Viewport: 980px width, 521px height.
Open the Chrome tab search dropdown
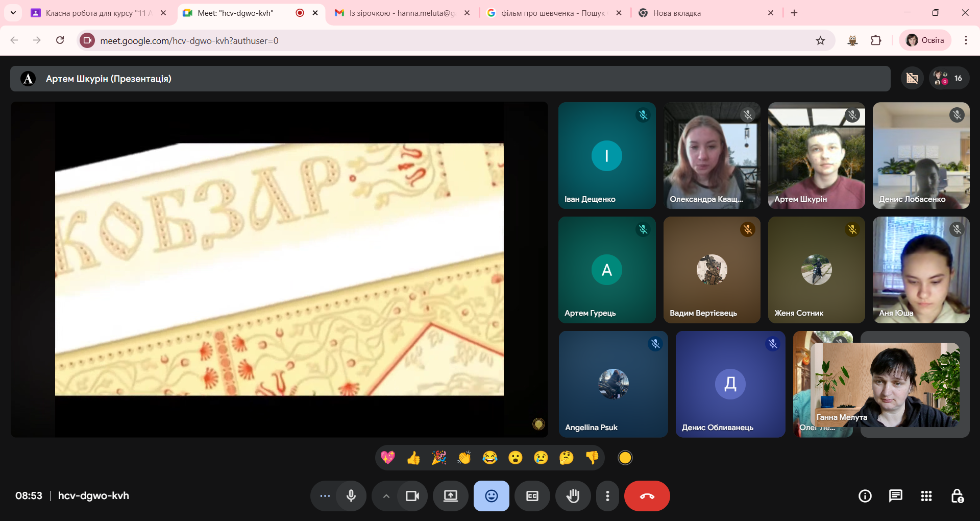[13, 13]
